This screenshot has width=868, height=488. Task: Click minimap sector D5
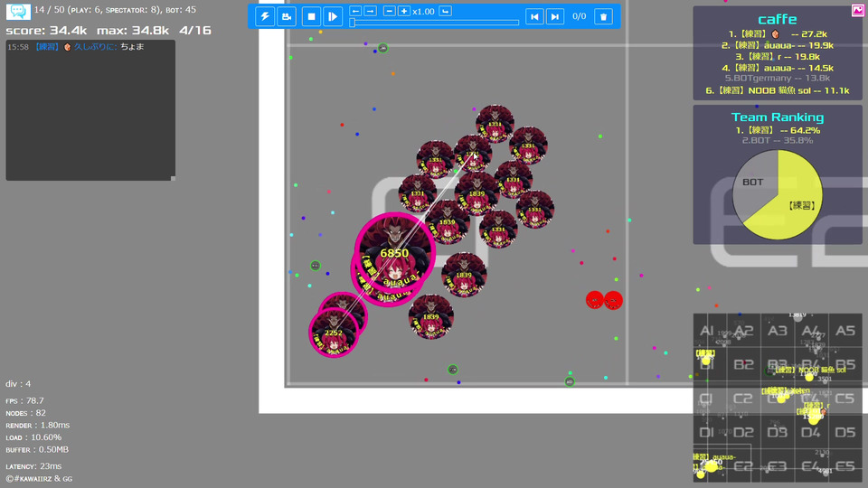pyautogui.click(x=844, y=432)
